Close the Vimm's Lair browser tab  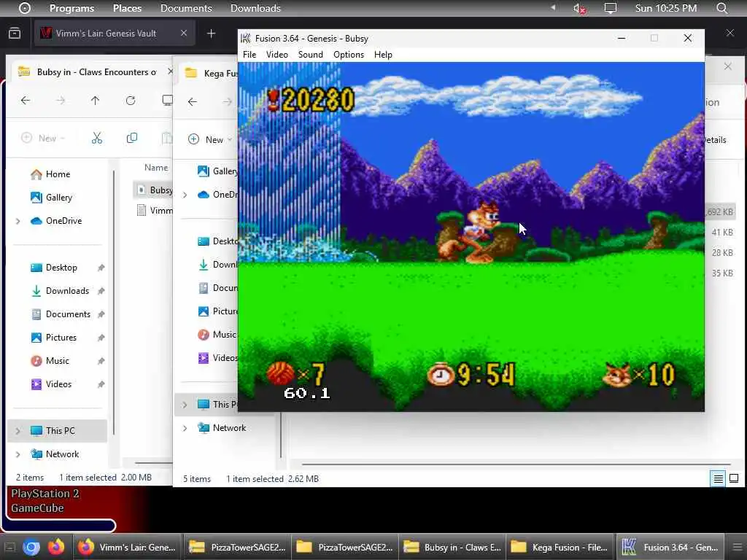[x=183, y=33]
